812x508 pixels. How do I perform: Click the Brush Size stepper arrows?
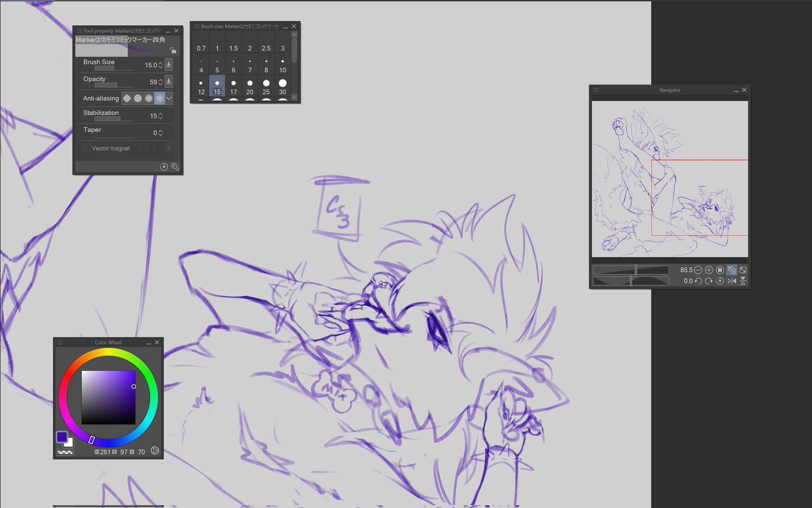(x=160, y=66)
